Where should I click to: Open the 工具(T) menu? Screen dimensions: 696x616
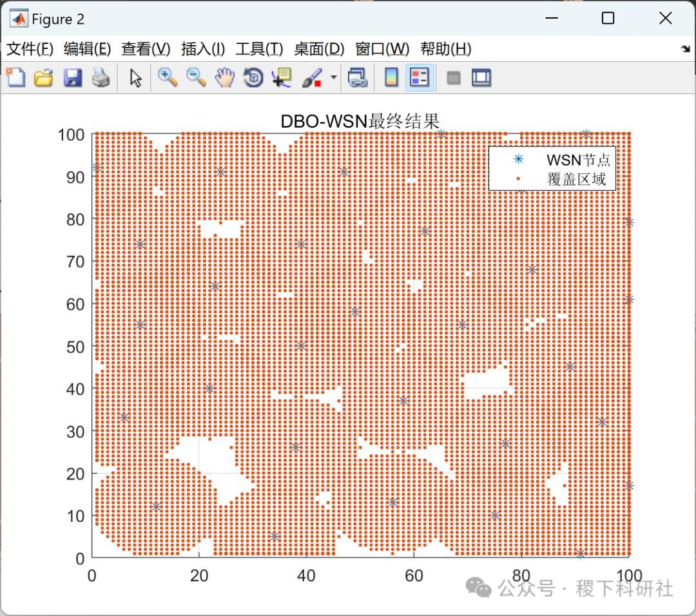click(x=259, y=49)
